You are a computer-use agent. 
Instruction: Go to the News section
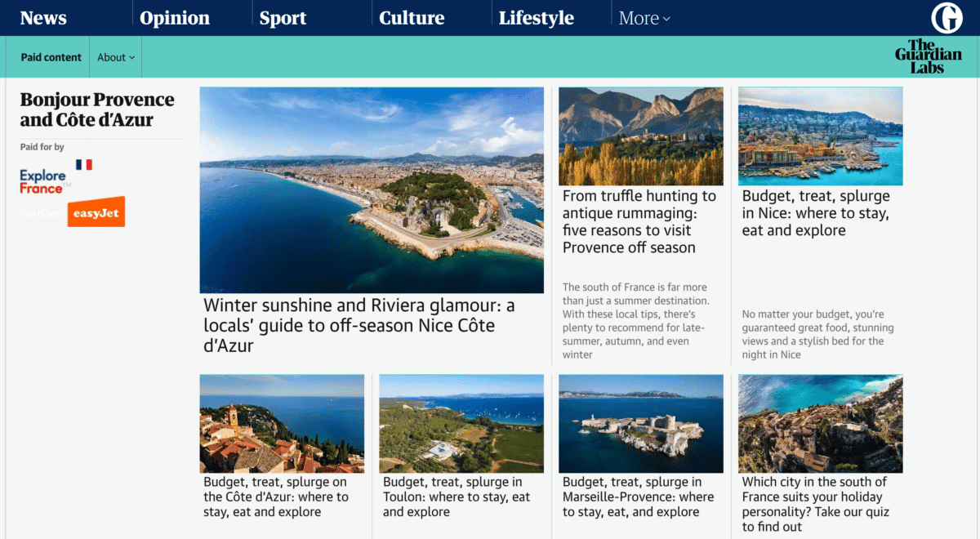43,18
